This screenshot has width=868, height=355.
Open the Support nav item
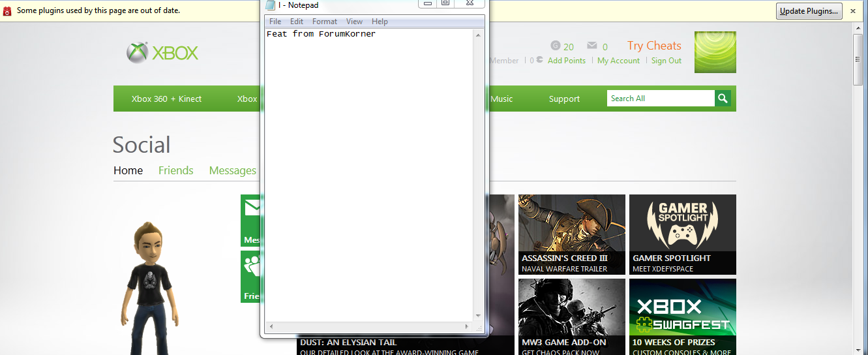tap(564, 99)
